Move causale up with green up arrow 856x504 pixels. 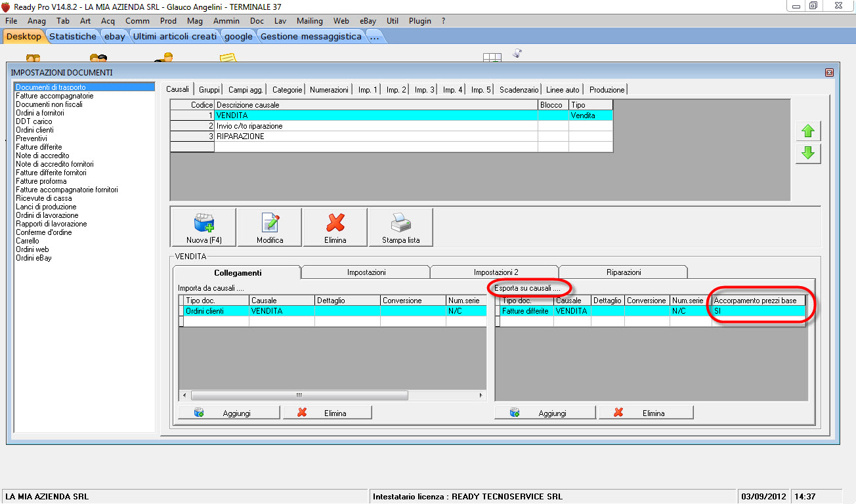[x=808, y=131]
